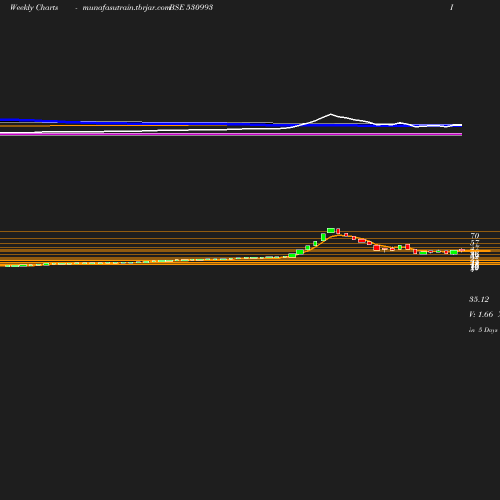Image resolution: width=500 pixels, height=500 pixels.
Task: Click the 'in 5 Days' label
Action: coord(483,330)
